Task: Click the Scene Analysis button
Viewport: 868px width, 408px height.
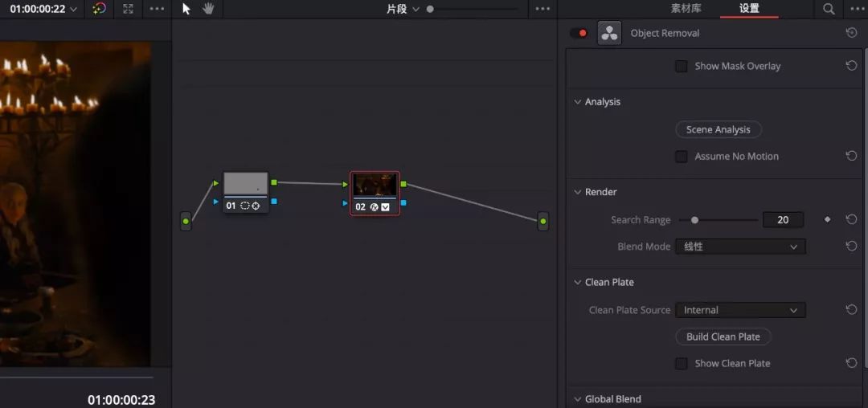Action: 719,129
